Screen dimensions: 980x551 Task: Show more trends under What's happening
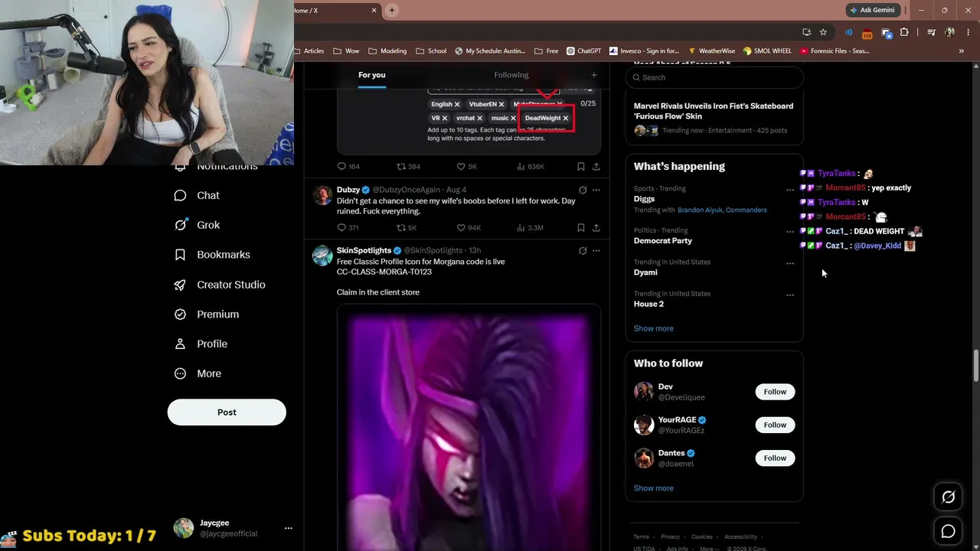[x=654, y=328]
